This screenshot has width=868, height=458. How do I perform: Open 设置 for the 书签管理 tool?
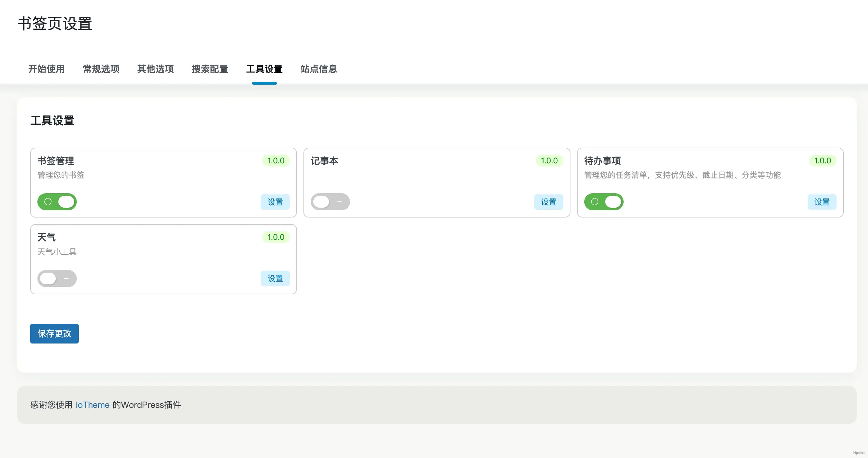click(x=275, y=202)
